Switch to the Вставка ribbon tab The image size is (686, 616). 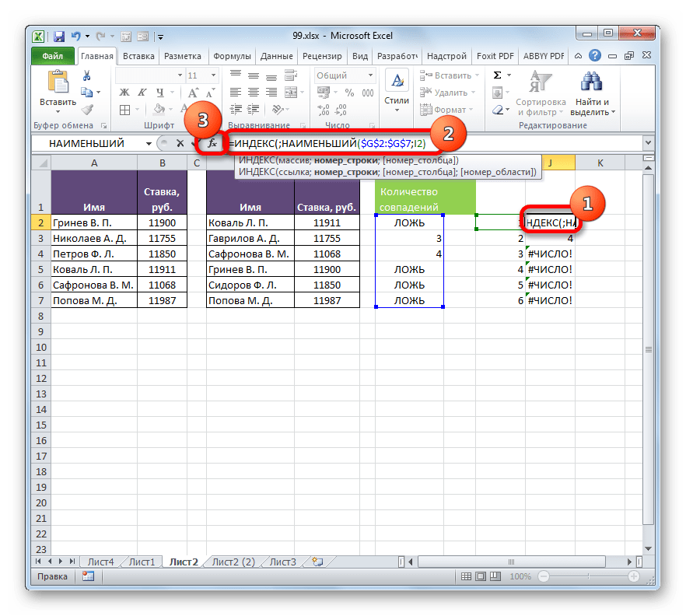coord(138,56)
